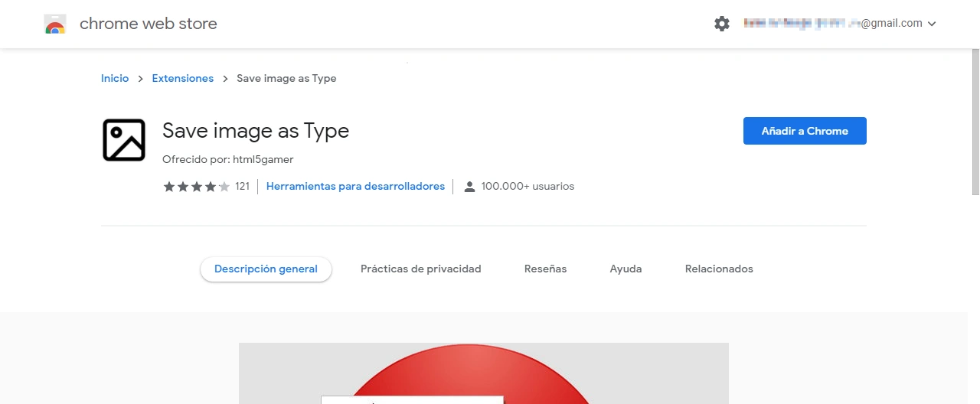980x404 pixels.
Task: Open Herramientas para desarrolladores category link
Action: click(x=355, y=186)
